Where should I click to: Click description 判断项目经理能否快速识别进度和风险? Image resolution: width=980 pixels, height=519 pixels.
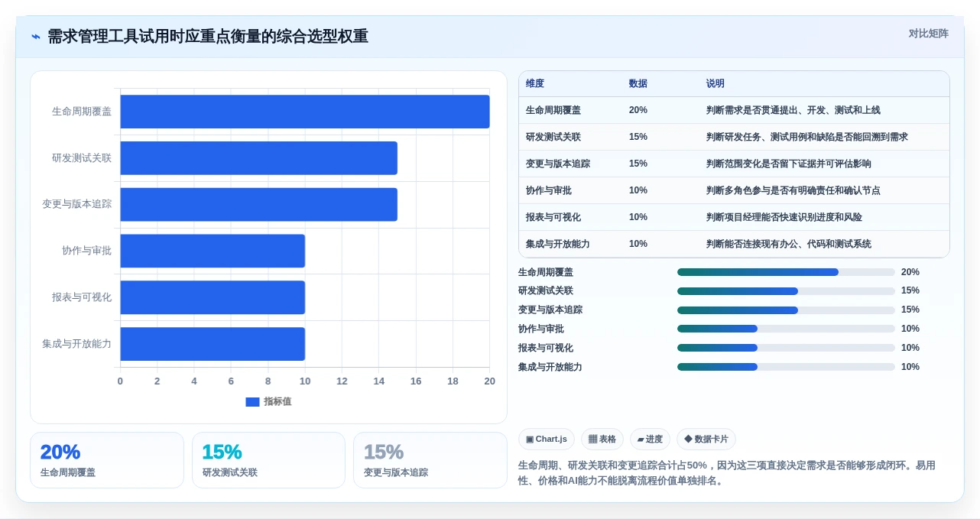tap(784, 217)
